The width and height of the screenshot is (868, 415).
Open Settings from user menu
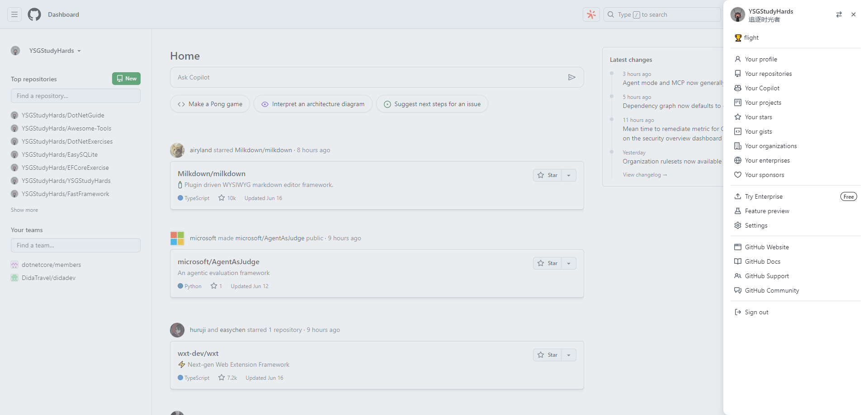point(796,225)
